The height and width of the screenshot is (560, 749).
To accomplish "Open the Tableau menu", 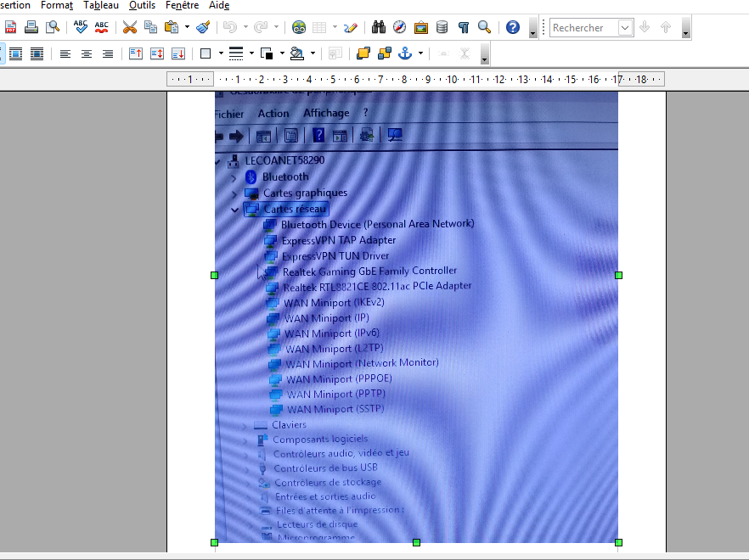I will pyautogui.click(x=101, y=5).
